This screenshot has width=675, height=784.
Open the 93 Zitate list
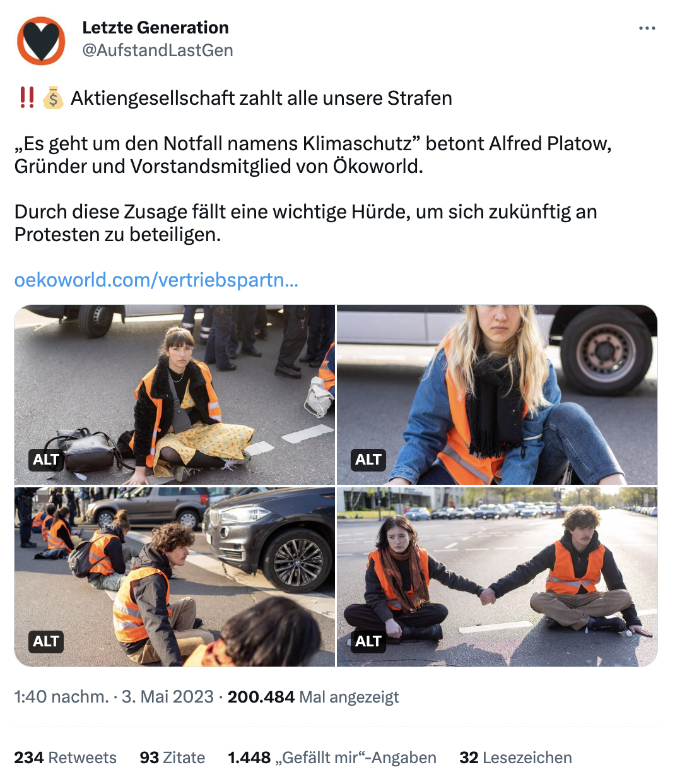[172, 757]
